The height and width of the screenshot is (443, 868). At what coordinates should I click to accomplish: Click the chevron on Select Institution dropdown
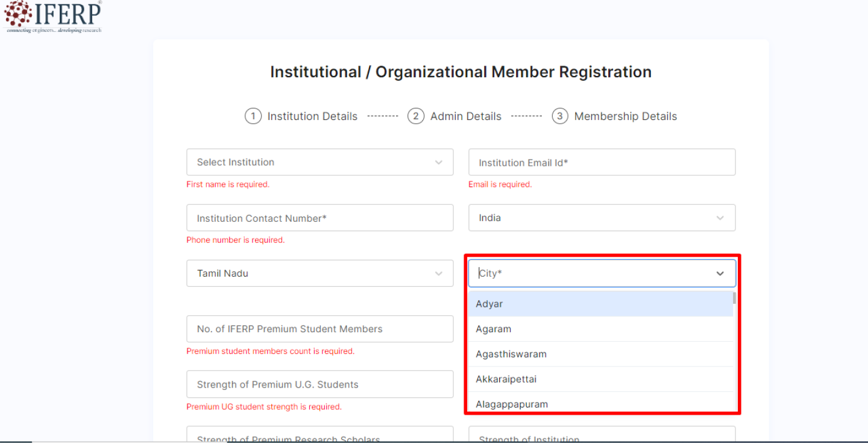[438, 162]
